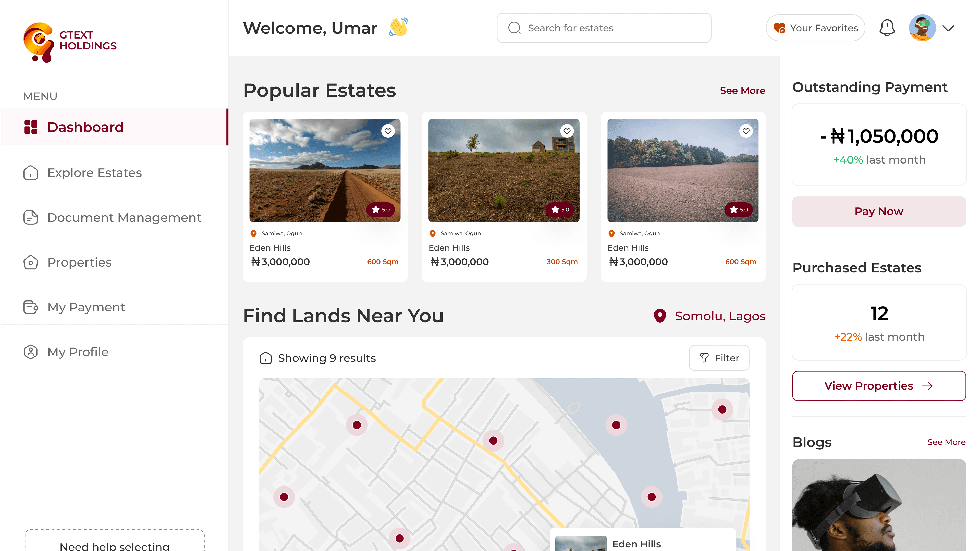Open the Filter button

[x=719, y=358]
